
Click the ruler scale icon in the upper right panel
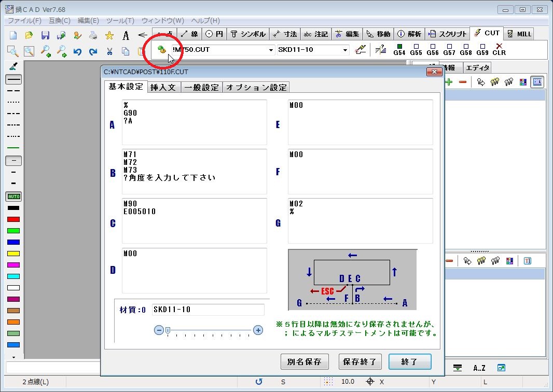(x=537, y=82)
